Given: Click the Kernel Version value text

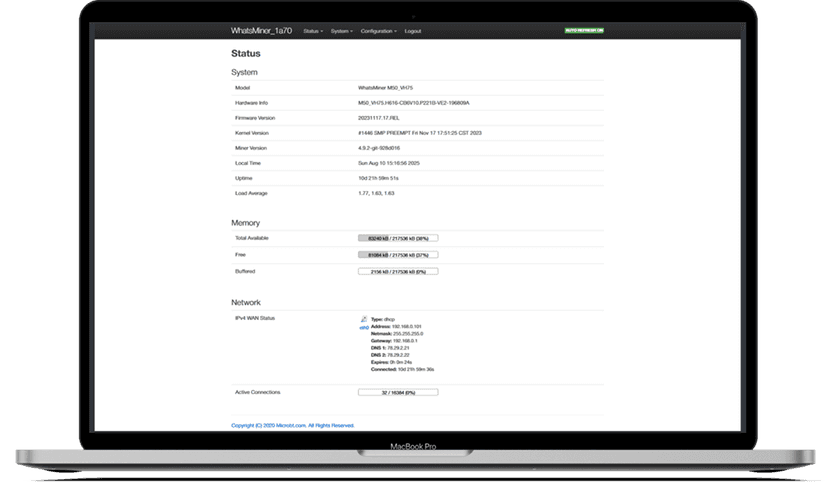Looking at the screenshot, I should [421, 133].
